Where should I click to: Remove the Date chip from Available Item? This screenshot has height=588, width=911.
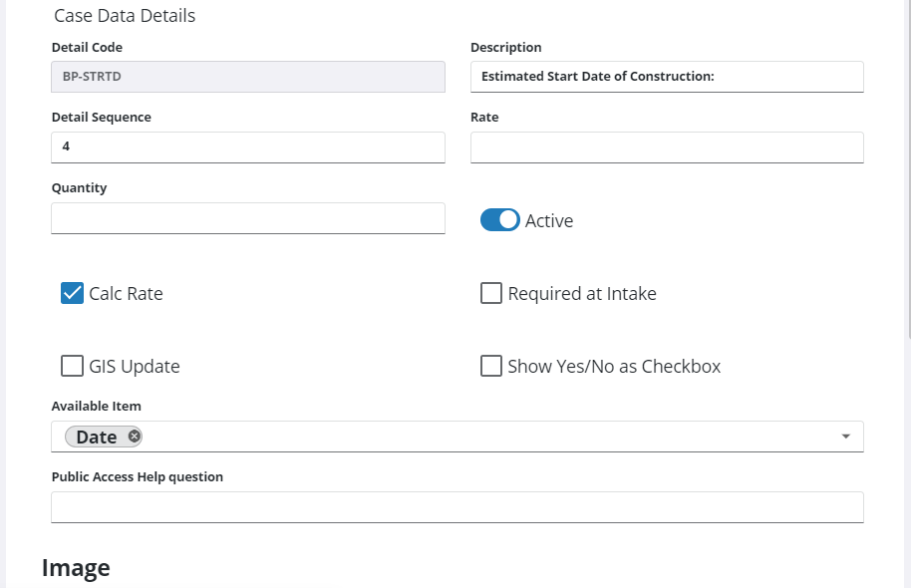[135, 437]
